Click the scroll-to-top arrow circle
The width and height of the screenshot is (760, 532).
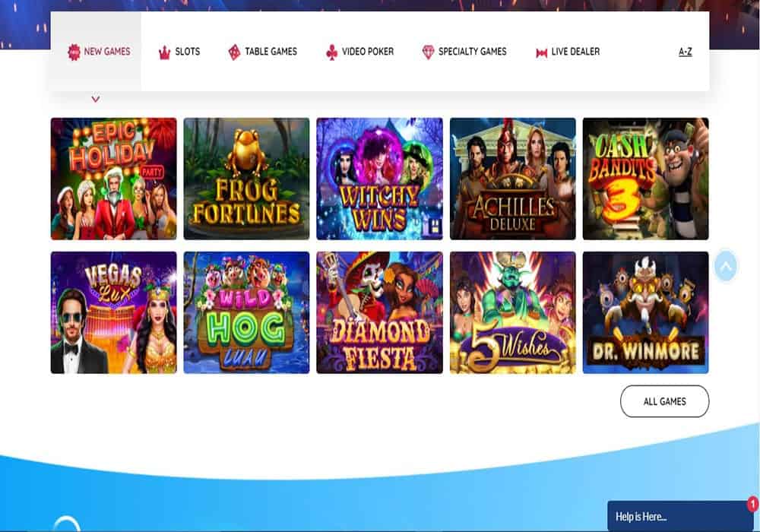click(726, 266)
